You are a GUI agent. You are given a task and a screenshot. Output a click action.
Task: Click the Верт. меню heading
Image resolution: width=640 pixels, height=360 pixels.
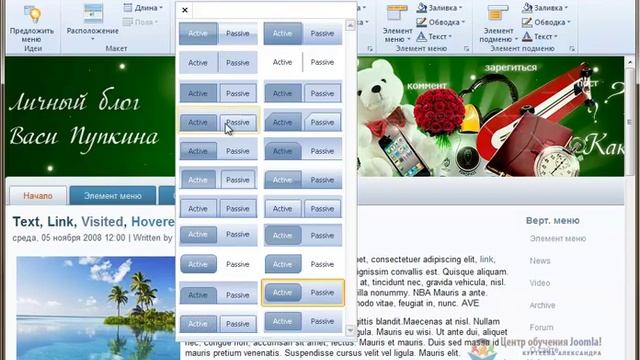click(553, 221)
